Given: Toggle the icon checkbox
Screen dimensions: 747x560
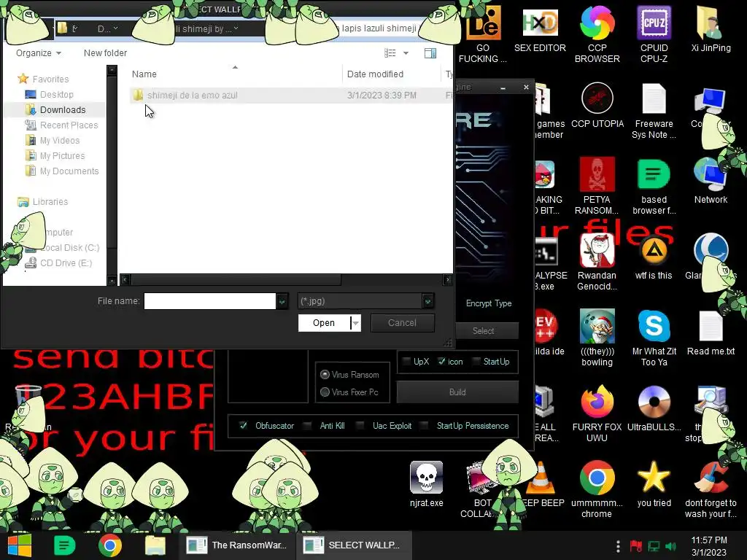Looking at the screenshot, I should point(441,362).
